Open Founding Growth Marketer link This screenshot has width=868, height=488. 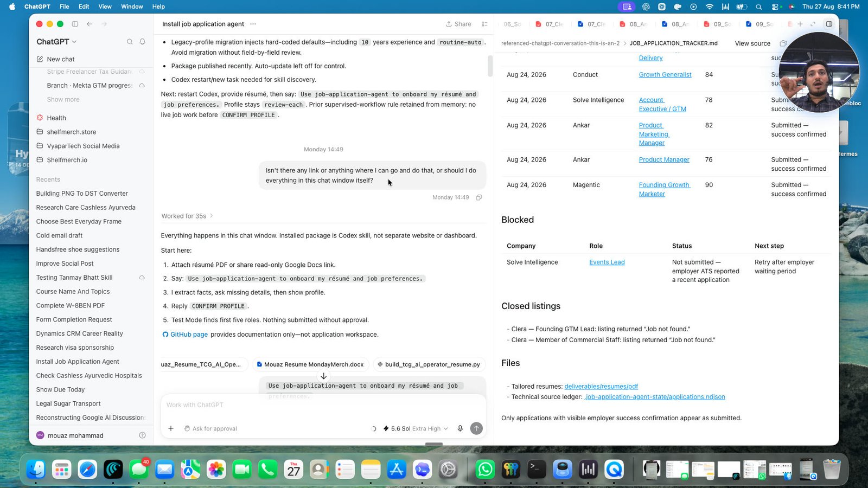pos(664,189)
